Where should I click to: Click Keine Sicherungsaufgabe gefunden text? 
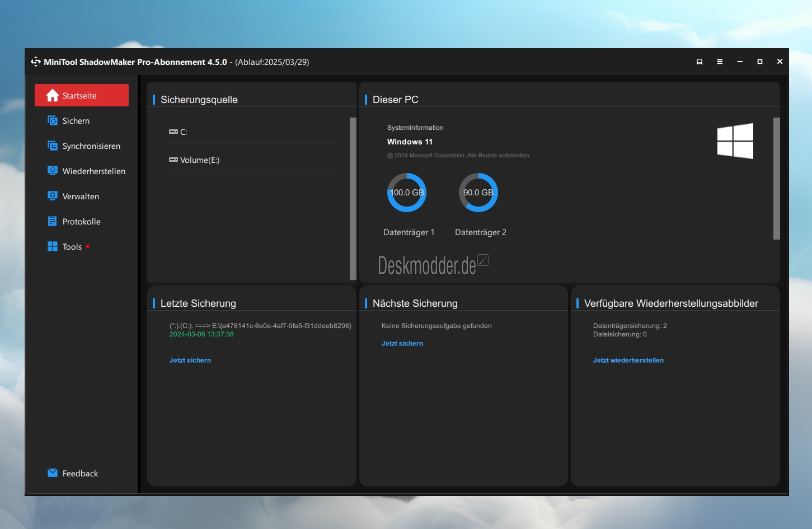click(436, 326)
